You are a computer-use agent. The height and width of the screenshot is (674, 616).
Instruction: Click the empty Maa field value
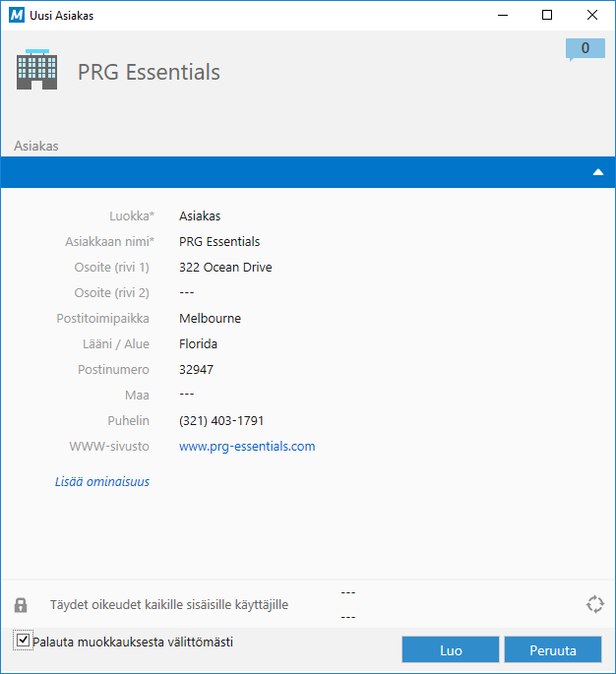[x=187, y=395]
